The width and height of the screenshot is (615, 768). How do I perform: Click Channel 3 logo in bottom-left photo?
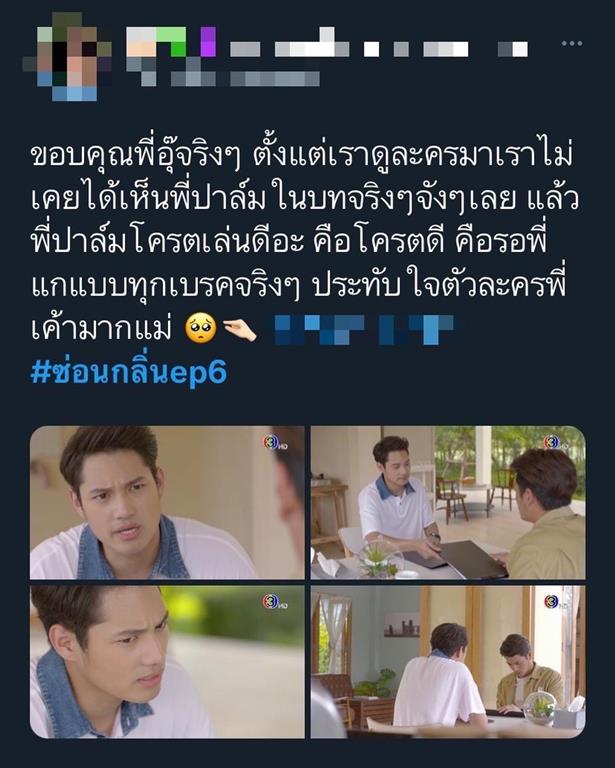tap(274, 602)
